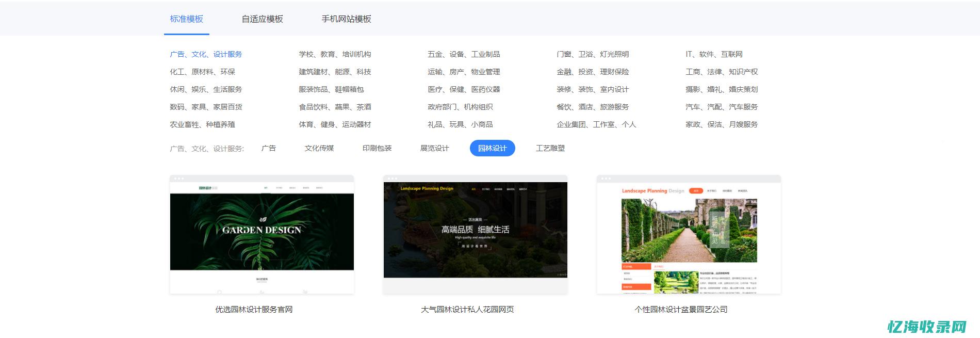Image resolution: width=980 pixels, height=338 pixels.
Task: Open the 摄影、婚礼、婚庆策划 category
Action: (722, 89)
